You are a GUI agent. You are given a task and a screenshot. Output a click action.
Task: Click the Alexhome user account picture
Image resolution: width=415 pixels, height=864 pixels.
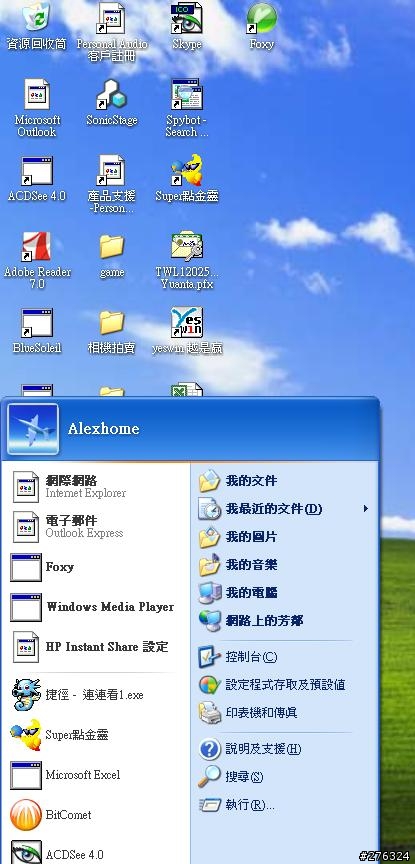pyautogui.click(x=33, y=429)
